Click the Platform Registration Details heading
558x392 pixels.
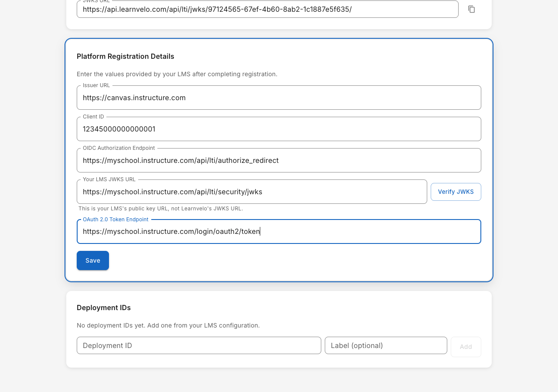(x=125, y=56)
